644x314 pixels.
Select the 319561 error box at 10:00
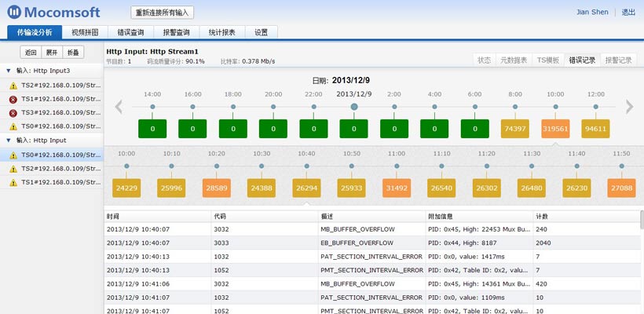555,129
